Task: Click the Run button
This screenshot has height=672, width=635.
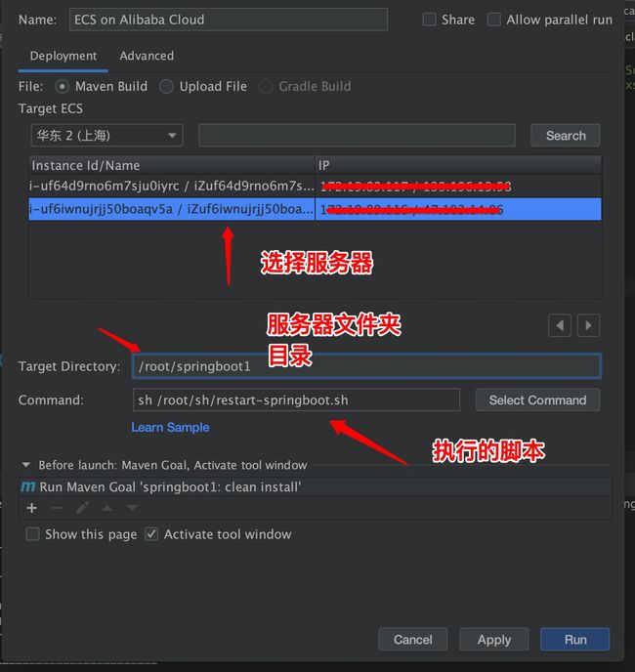Action: (x=575, y=640)
